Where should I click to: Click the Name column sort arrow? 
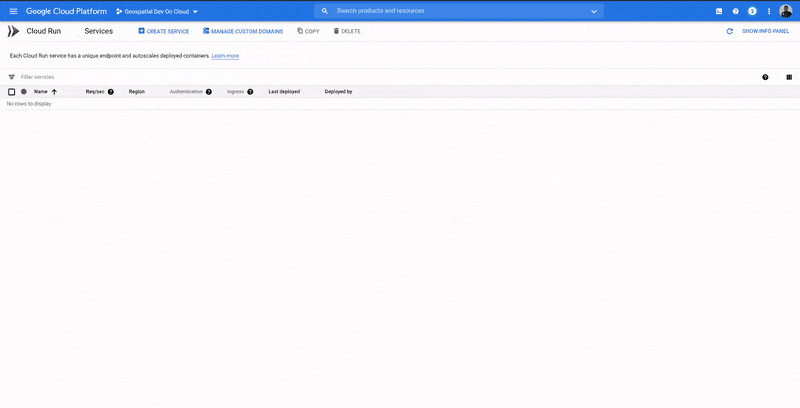(54, 92)
